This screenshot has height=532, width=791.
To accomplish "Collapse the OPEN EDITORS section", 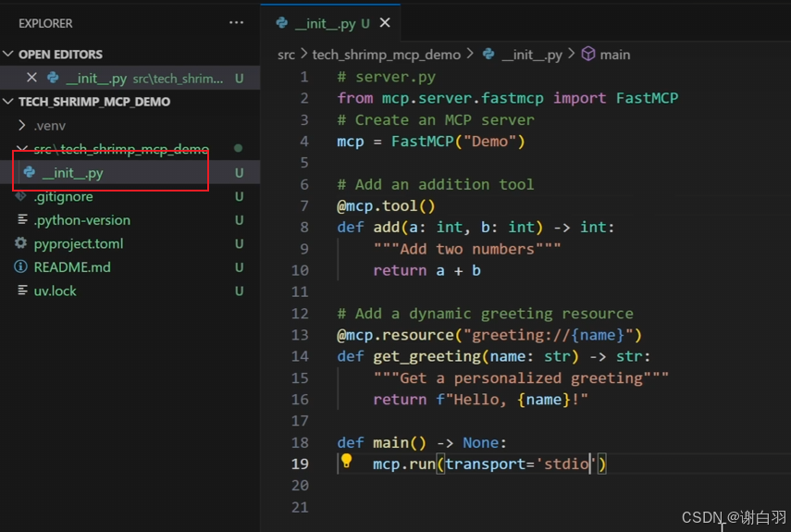I will [x=8, y=54].
